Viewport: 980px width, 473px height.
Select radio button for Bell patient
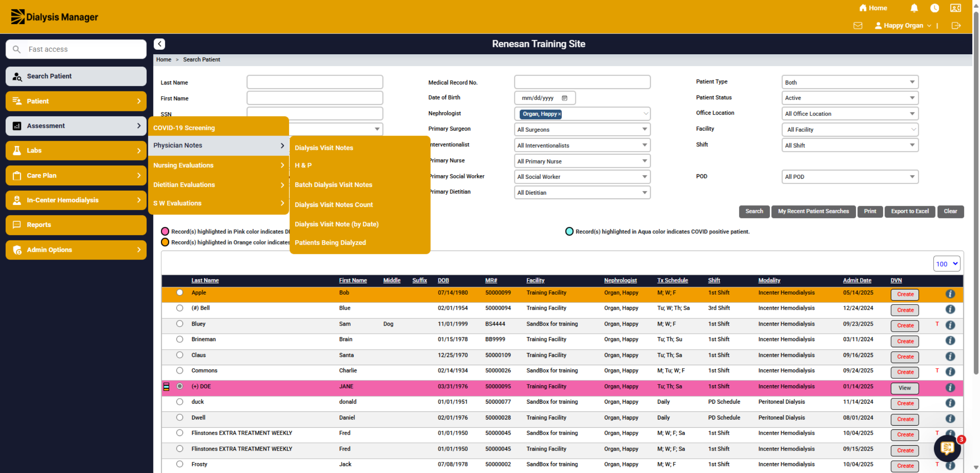pos(180,308)
